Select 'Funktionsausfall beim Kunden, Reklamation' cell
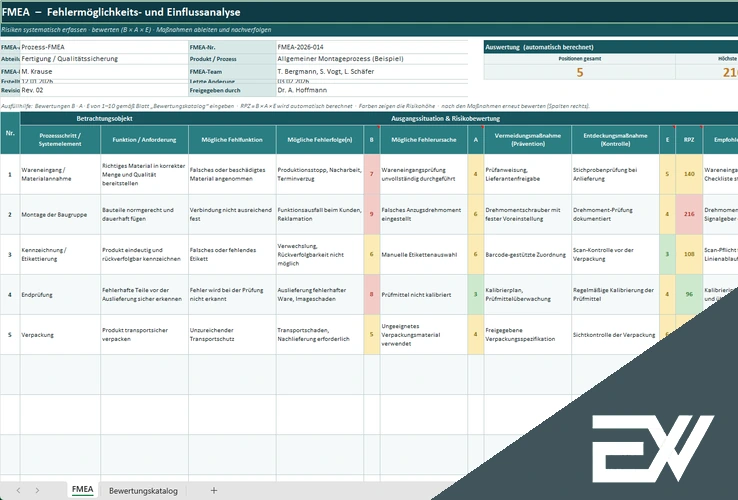This screenshot has width=738, height=500. pyautogui.click(x=320, y=215)
